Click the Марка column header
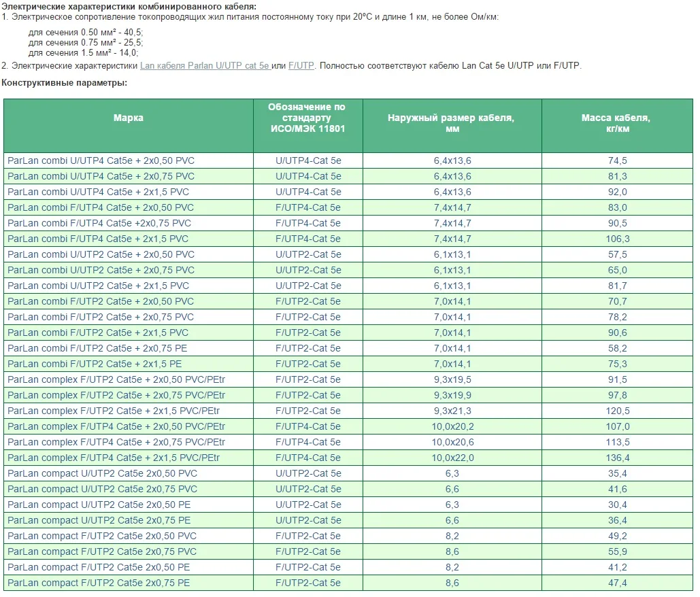The width and height of the screenshot is (700, 597). [129, 118]
